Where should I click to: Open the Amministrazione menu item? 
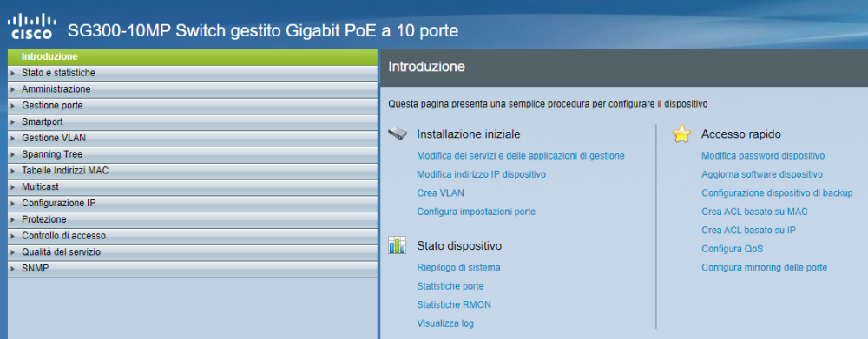pos(193,89)
